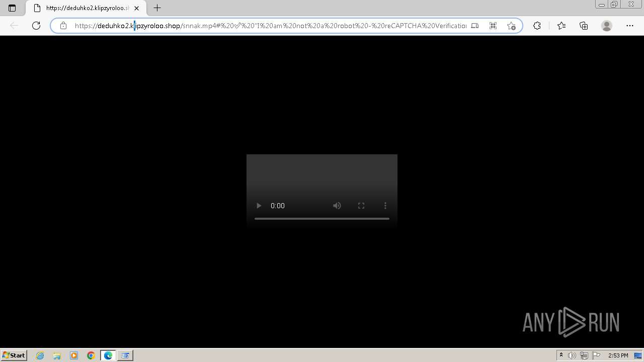Screen dimensions: 644x362
Task: Launch Internet Explorer from taskbar
Action: click(x=40, y=355)
